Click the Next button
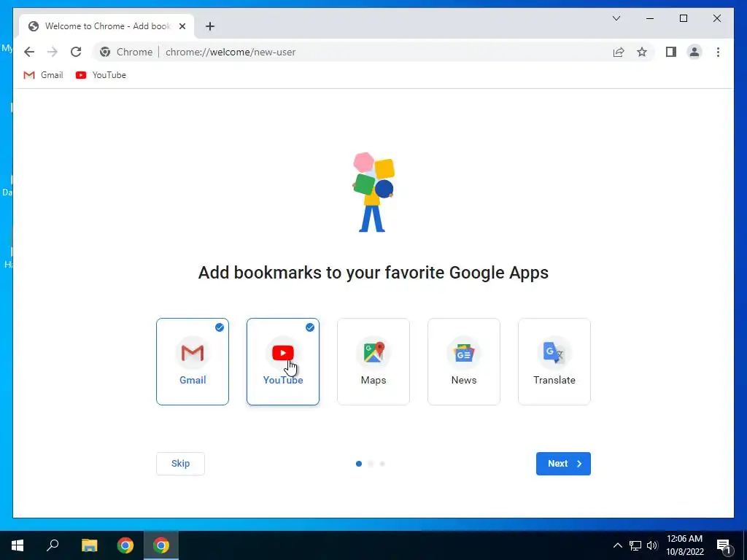Viewport: 747px width, 560px height. click(563, 463)
